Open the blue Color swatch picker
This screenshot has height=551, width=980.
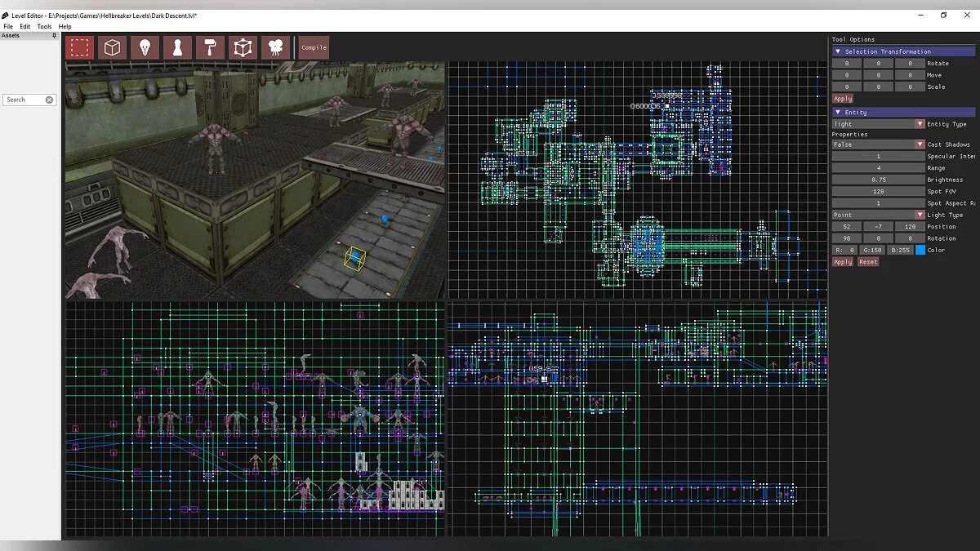(x=920, y=250)
